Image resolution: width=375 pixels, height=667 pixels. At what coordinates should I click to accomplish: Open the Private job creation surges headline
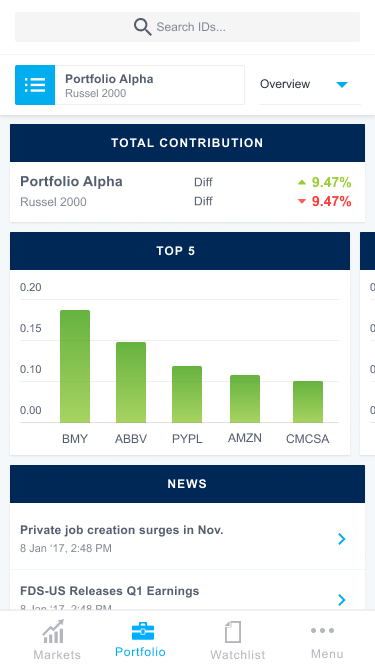122,530
